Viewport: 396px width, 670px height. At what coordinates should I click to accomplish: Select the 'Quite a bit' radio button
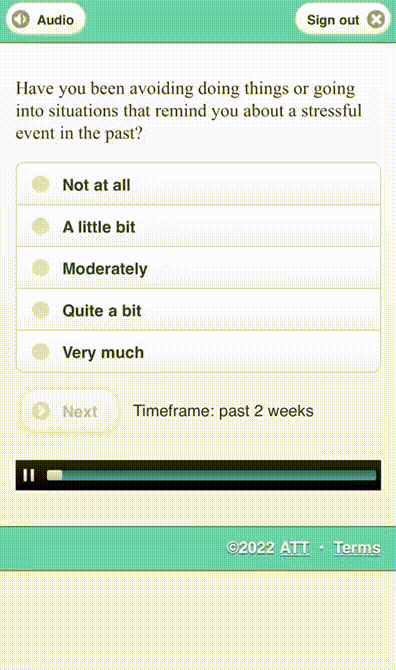click(x=41, y=310)
